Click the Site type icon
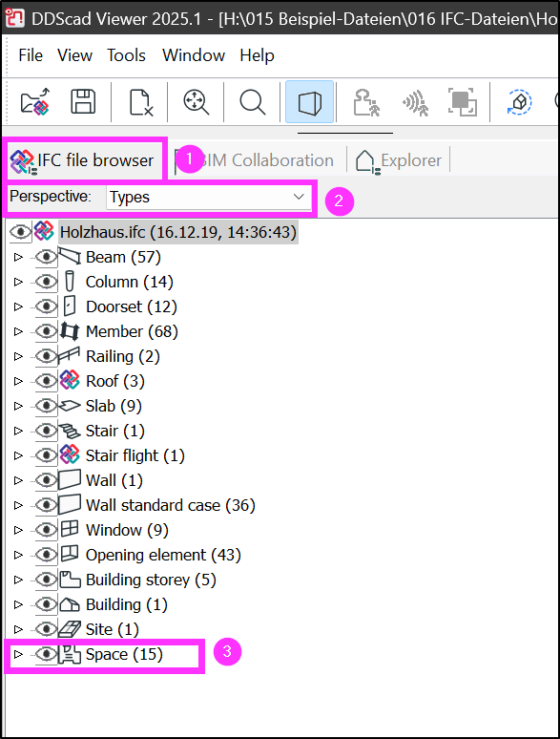 70,628
